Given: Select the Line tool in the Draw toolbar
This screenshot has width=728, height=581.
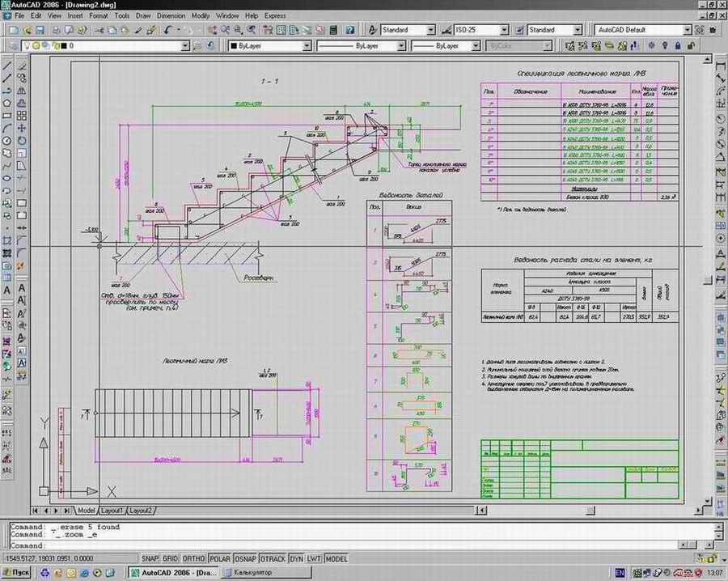Looking at the screenshot, I should 7,66.
